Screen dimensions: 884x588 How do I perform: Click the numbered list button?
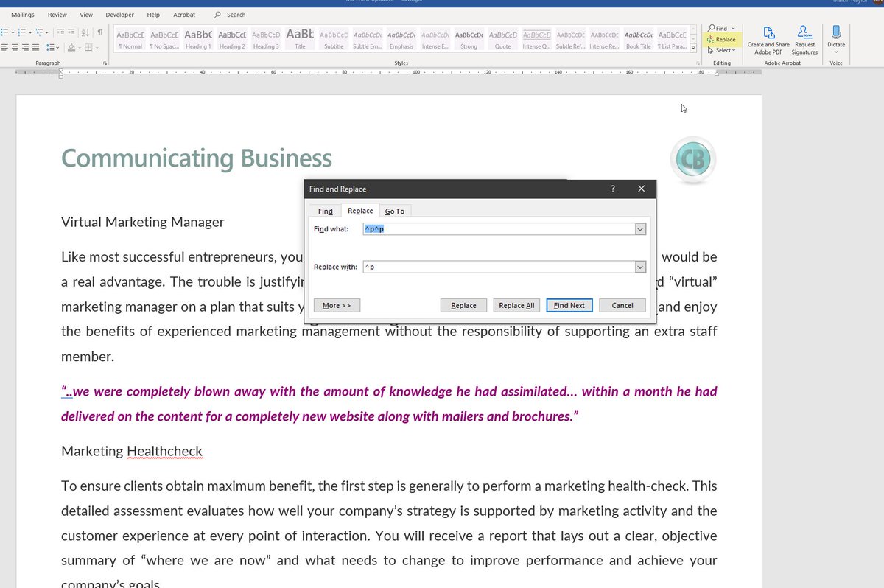tap(21, 32)
